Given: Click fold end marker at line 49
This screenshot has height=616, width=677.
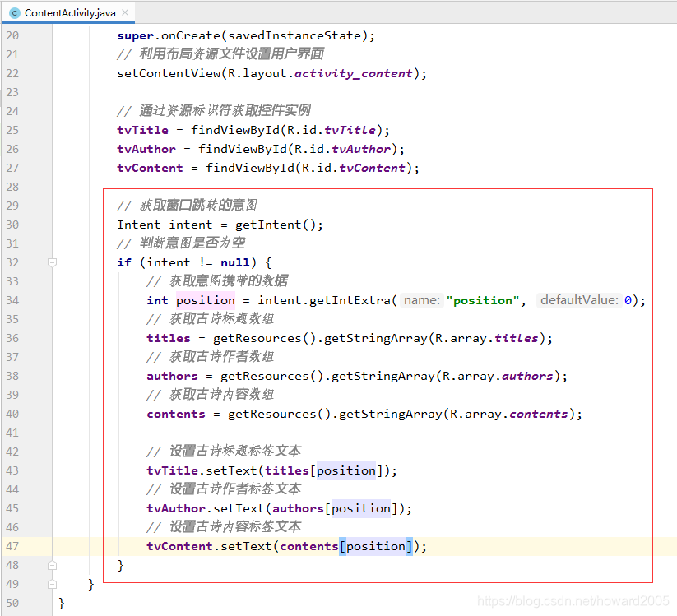Looking at the screenshot, I should (53, 584).
